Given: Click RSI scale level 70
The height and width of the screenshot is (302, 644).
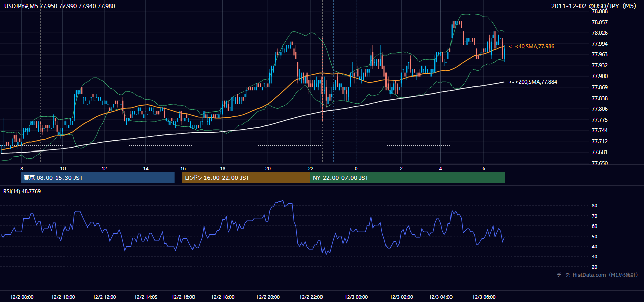Looking at the screenshot, I should click(x=594, y=216).
